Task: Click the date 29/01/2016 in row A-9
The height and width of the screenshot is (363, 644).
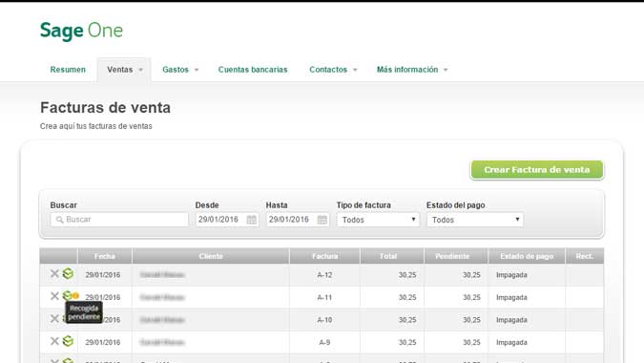Action: pyautogui.click(x=103, y=342)
